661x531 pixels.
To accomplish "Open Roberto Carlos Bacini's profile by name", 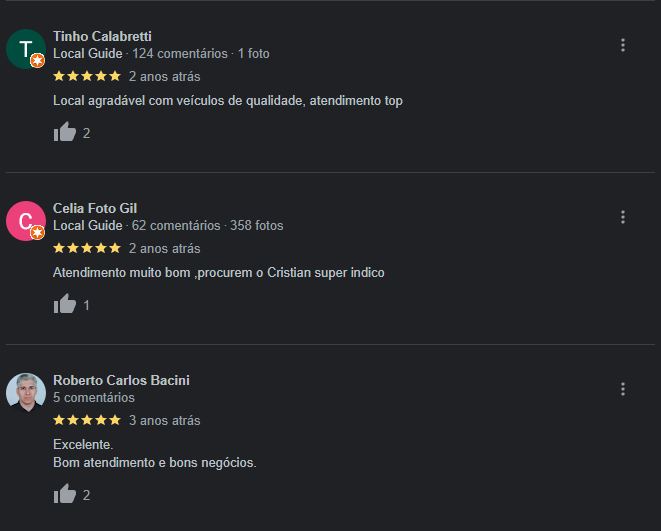I will 121,380.
